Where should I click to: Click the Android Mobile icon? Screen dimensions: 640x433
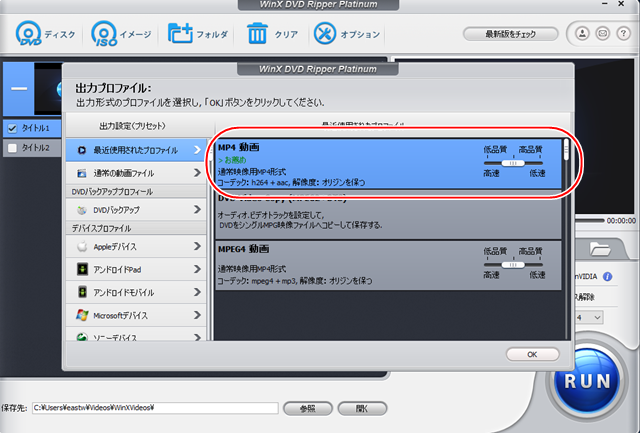coord(82,292)
